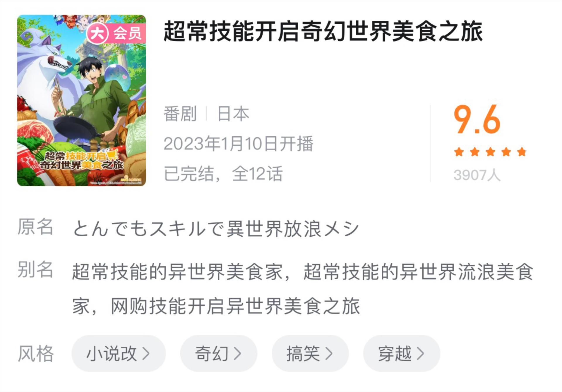562x392 pixels.
Task: Click the 9.6 rating score
Action: (477, 119)
